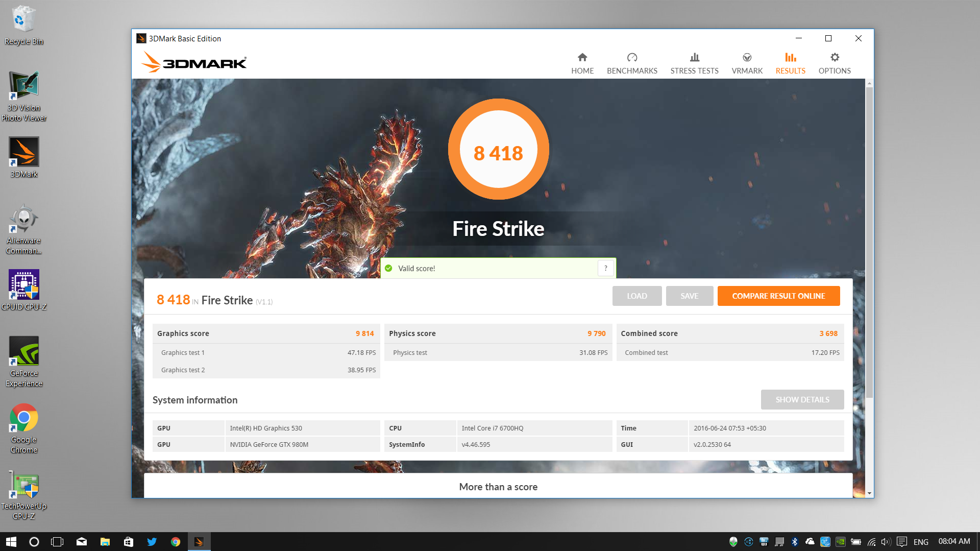
Task: Open 3D Vision Photo Viewer shortcut
Action: tap(23, 96)
